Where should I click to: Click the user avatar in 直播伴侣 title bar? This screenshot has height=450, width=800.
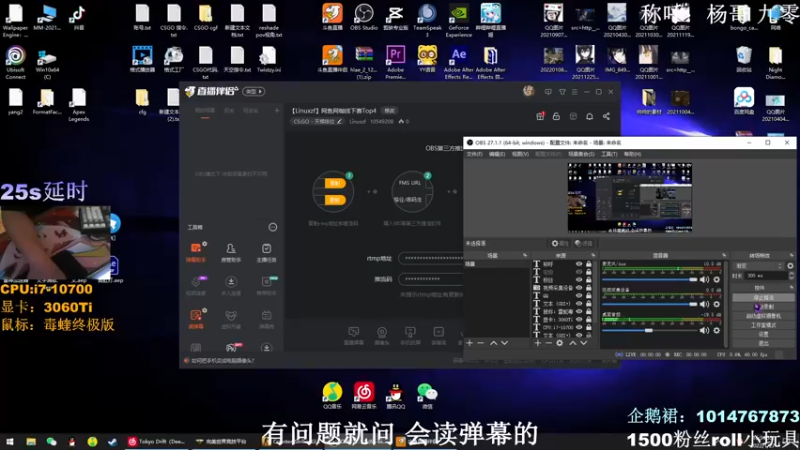[x=529, y=91]
